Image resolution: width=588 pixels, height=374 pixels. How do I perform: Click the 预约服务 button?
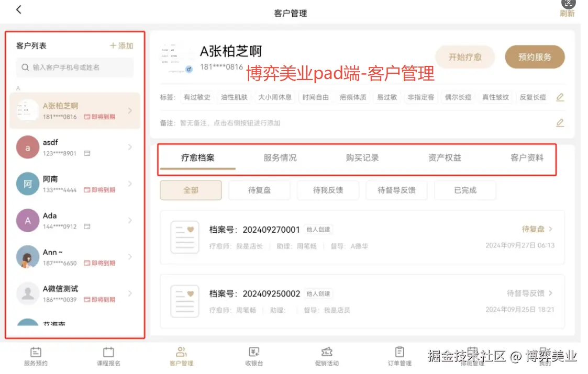[535, 57]
